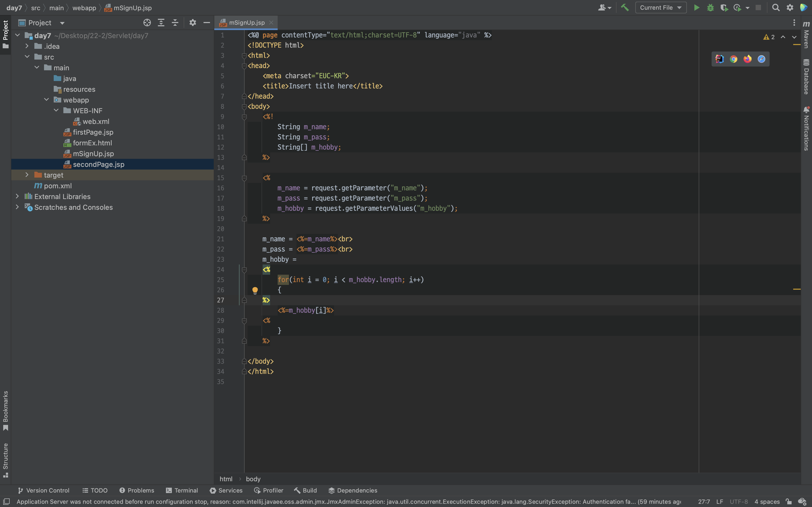Viewport: 812px width, 507px height.
Task: Open in Firefox browser icon
Action: pyautogui.click(x=747, y=59)
